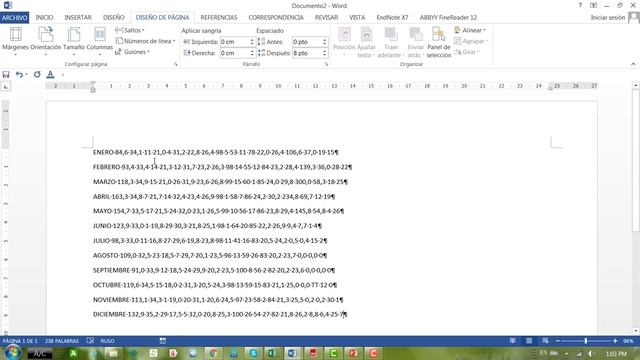Open the Márgenes gallery
Image resolution: width=640 pixels, height=360 pixels.
[x=16, y=41]
